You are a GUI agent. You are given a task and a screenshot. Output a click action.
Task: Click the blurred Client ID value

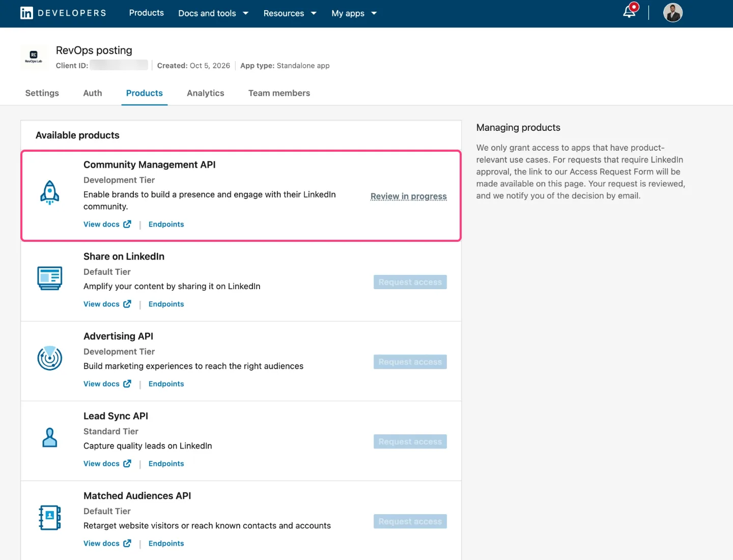click(119, 65)
